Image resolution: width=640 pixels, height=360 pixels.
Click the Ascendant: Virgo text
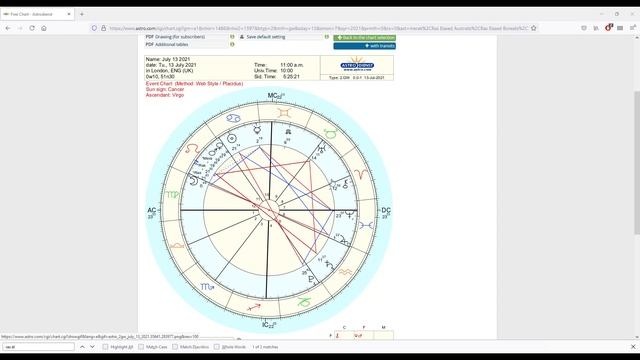click(x=165, y=95)
